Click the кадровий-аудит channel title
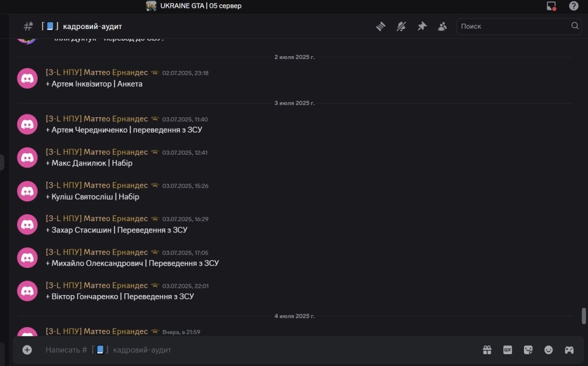This screenshot has height=366, width=588. 92,27
